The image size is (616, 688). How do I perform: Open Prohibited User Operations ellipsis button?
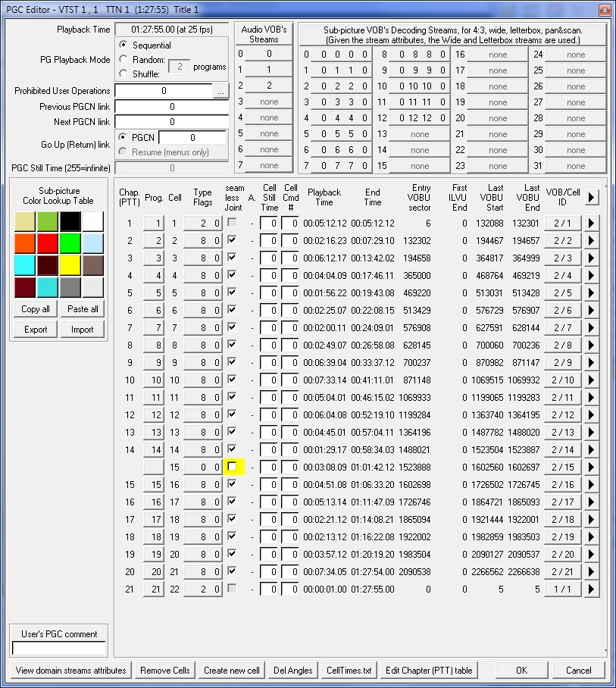point(220,91)
